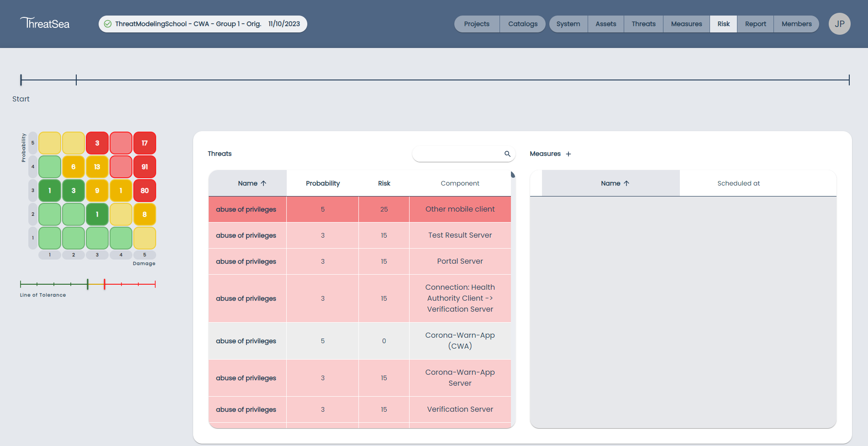Select the green matrix cell labeled 9
Viewport: 868px width, 446px height.
(97, 191)
